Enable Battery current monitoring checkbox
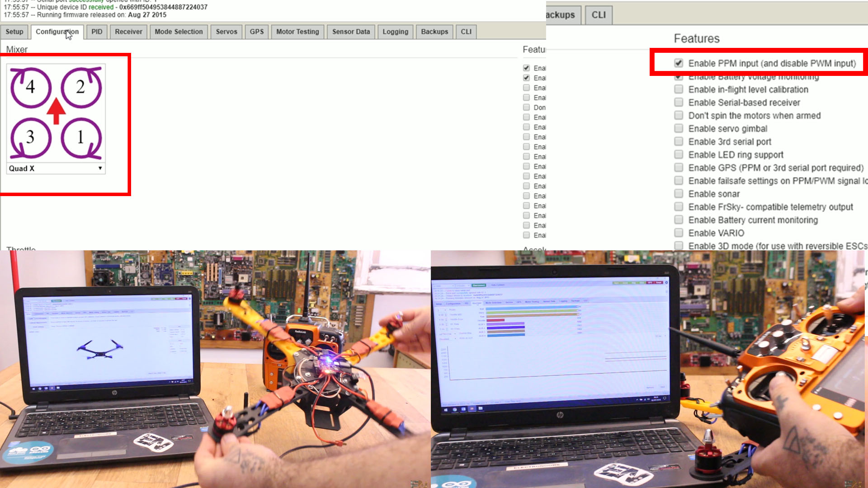 (679, 220)
